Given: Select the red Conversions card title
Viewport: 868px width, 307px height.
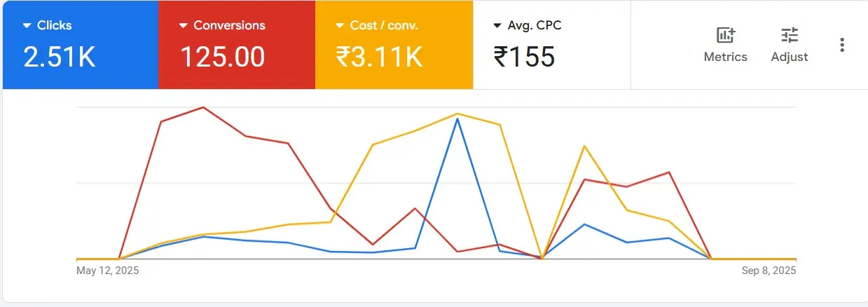Looking at the screenshot, I should pyautogui.click(x=229, y=26).
